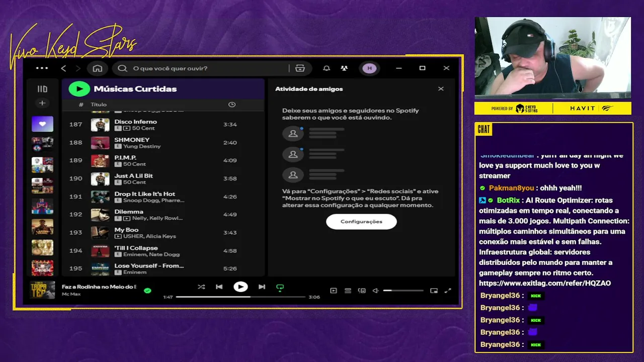Click the 'Músicas Curtidas' title
The image size is (644, 362).
(x=135, y=89)
